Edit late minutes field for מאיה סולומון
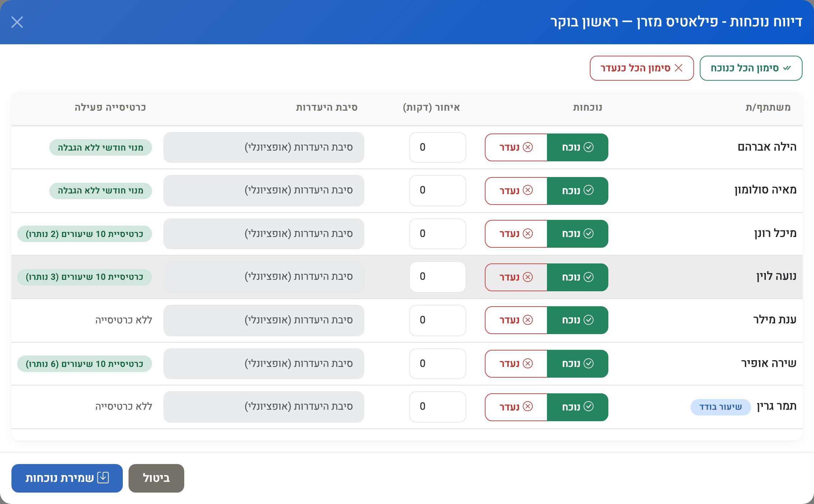814x504 pixels. 438,191
